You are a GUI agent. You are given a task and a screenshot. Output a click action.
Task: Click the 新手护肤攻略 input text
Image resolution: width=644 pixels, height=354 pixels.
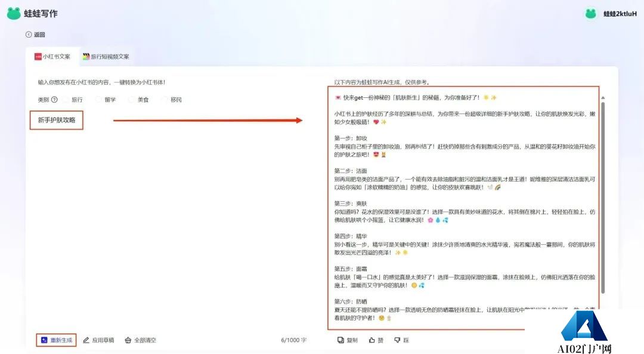tap(57, 120)
